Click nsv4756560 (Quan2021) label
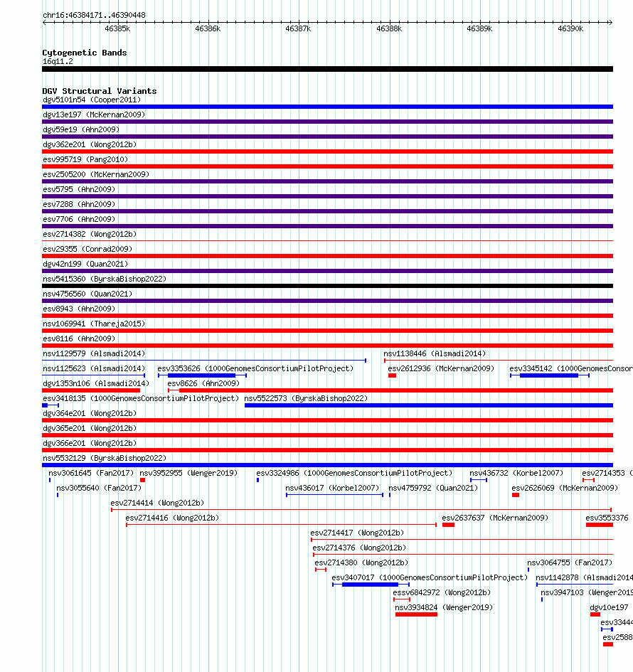 pos(87,294)
